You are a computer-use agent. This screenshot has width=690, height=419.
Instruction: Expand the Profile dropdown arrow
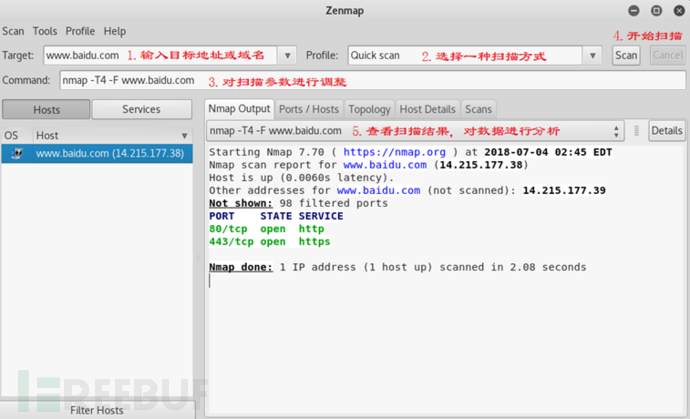click(x=593, y=55)
